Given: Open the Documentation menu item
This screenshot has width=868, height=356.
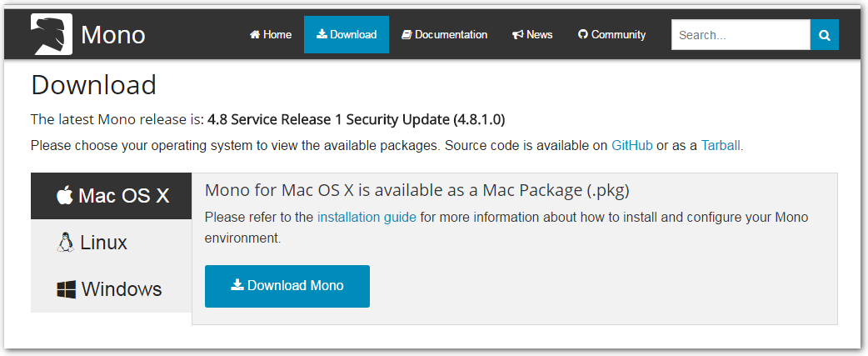Looking at the screenshot, I should [x=445, y=35].
